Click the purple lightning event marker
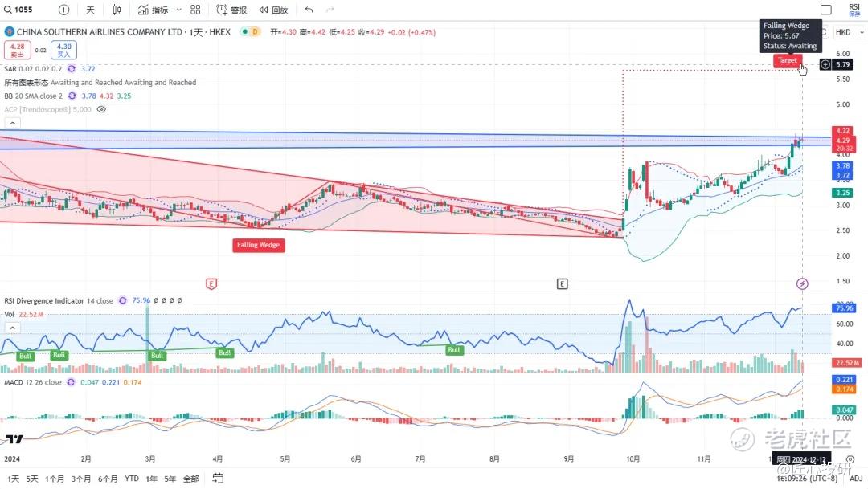Screen dimensions: 868x489 802,283
